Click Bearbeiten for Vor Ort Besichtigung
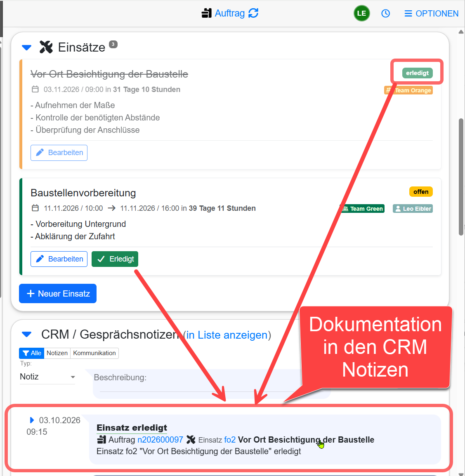465x476 pixels. click(x=59, y=153)
